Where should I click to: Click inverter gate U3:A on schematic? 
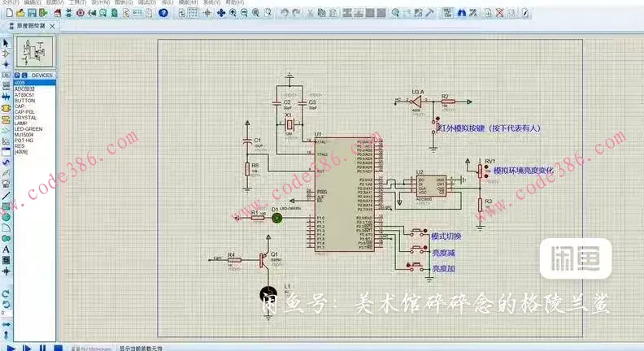click(x=417, y=101)
